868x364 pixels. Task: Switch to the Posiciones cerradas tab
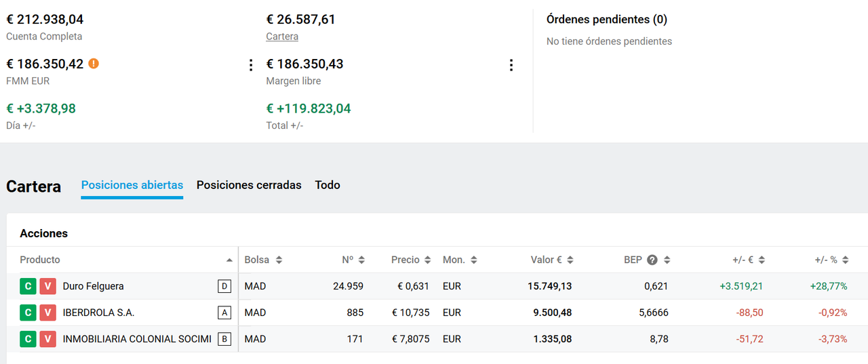[249, 185]
